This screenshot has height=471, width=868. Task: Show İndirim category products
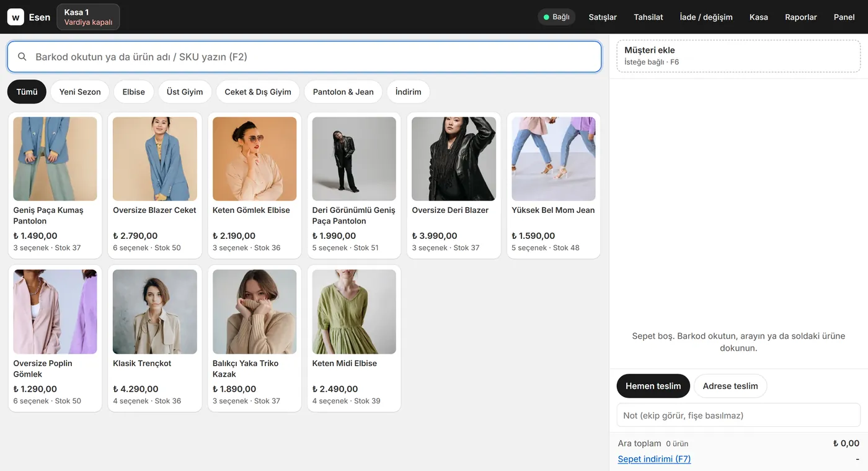click(409, 92)
